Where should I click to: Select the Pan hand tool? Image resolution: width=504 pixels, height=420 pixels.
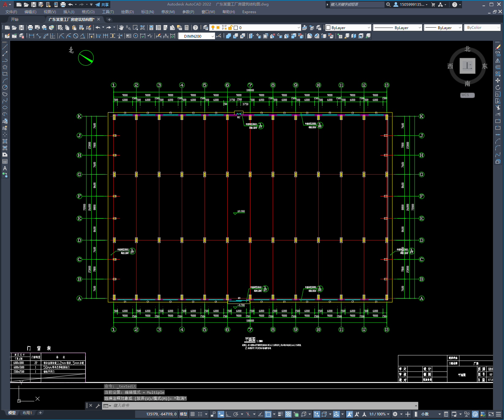point(121,28)
